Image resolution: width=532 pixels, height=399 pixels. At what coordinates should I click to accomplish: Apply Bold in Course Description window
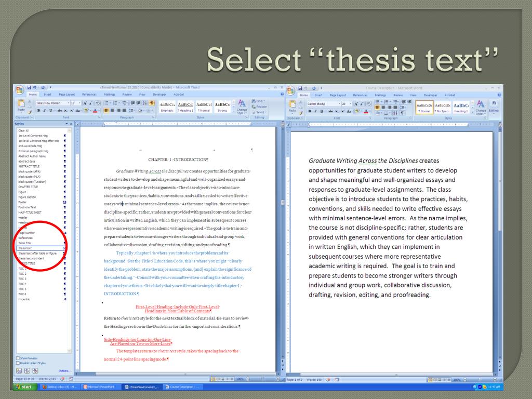310,111
